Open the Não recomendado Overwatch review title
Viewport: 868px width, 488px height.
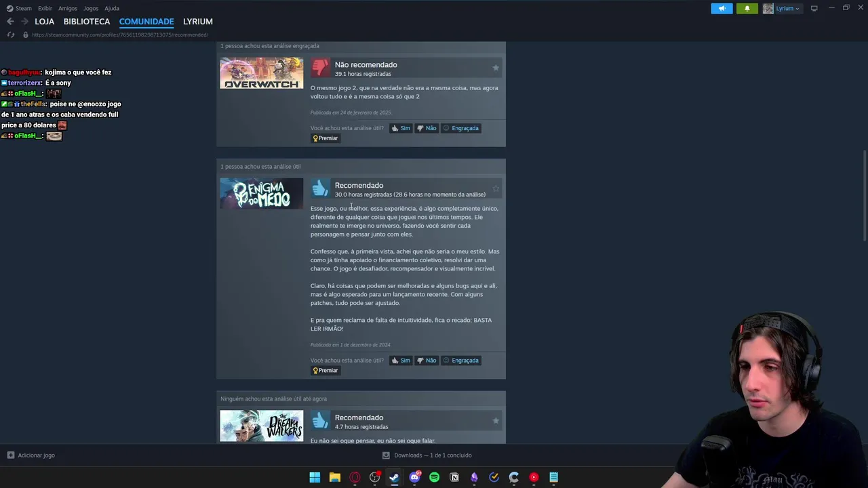[366, 65]
